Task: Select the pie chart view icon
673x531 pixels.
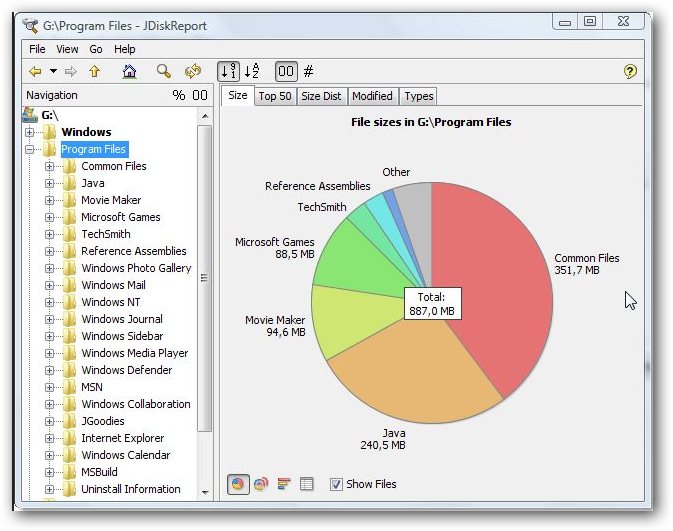Action: (238, 485)
